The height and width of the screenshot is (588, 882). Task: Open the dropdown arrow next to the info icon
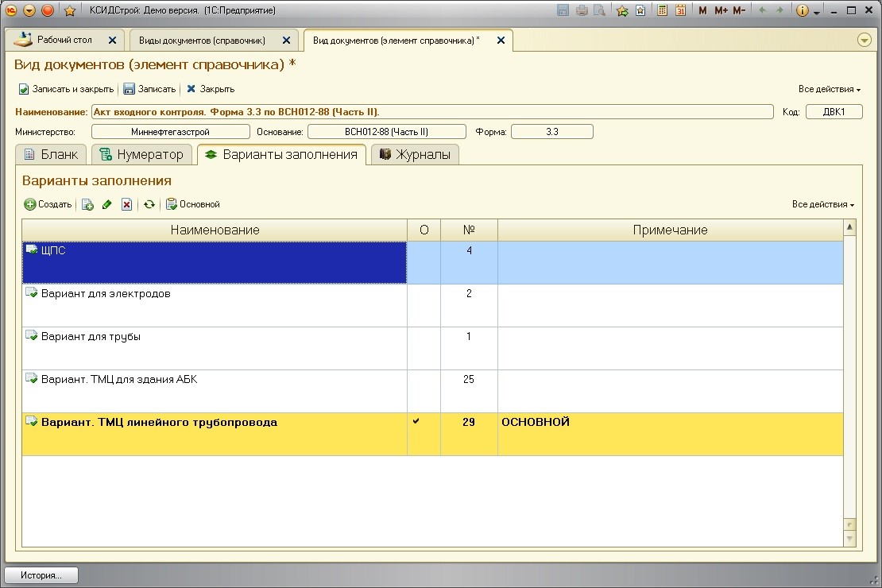click(816, 11)
